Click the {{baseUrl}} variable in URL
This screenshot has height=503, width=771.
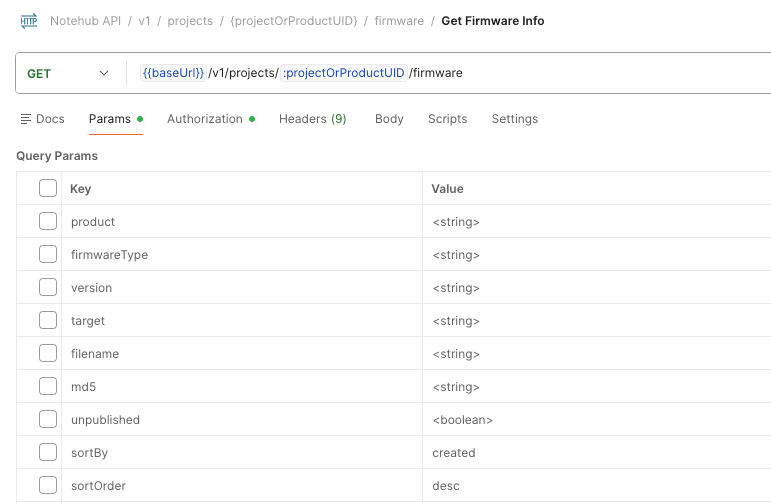[x=173, y=73]
